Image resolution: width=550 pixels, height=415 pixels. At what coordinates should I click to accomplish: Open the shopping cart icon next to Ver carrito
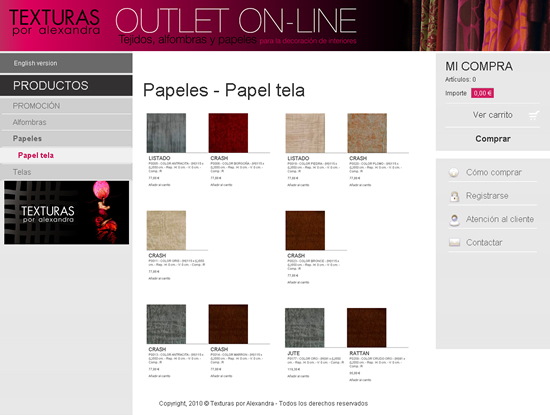(x=534, y=115)
